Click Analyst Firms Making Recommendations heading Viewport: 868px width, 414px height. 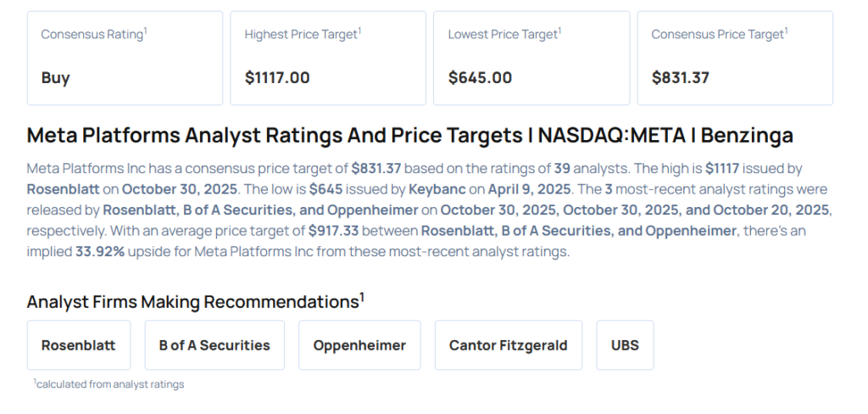(x=195, y=301)
